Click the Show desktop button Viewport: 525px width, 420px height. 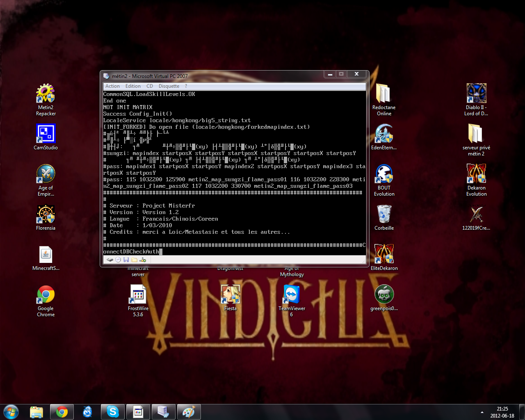point(522,412)
